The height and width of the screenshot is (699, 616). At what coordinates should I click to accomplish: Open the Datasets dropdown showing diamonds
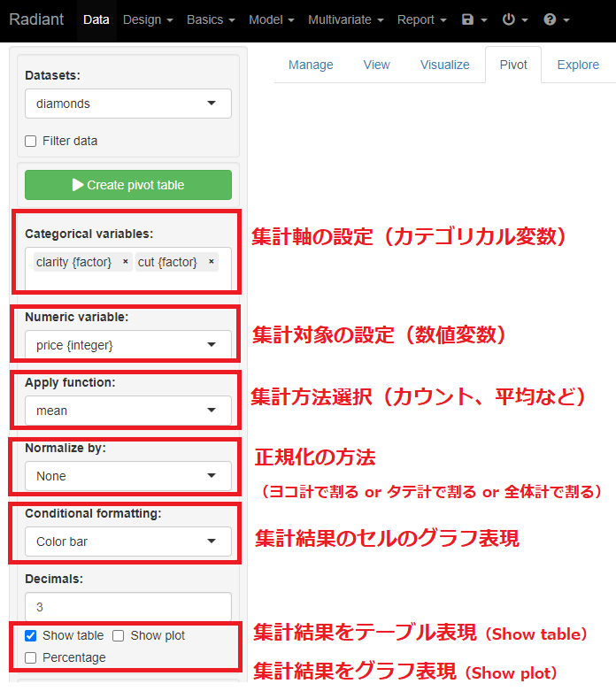[x=128, y=104]
